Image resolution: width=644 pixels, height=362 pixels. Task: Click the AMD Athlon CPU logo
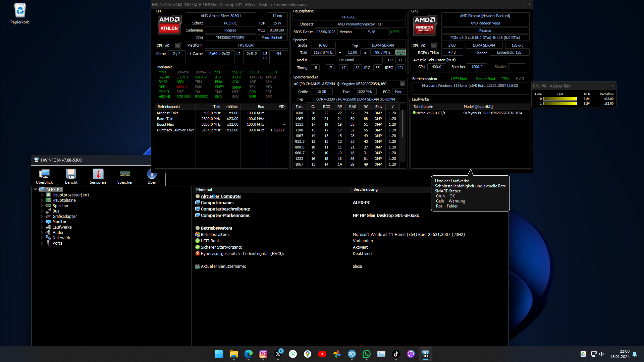coord(169,25)
